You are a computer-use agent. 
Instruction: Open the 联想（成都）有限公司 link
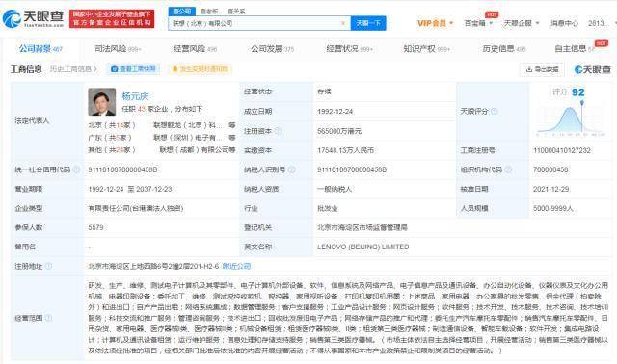coord(198,150)
